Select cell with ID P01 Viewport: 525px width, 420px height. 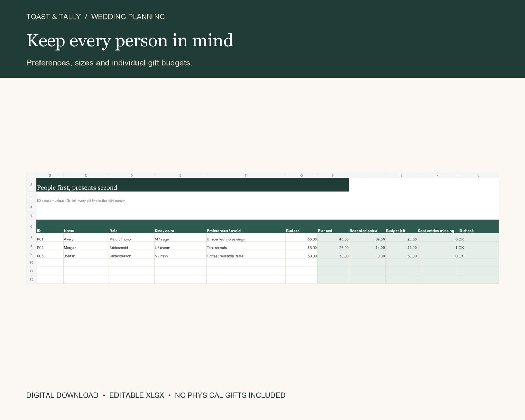[50, 238]
